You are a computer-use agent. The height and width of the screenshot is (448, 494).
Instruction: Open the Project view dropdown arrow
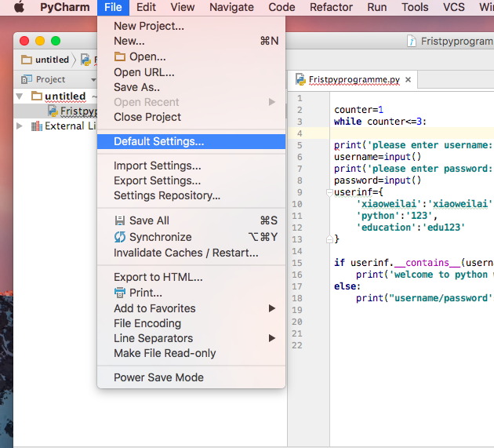coord(93,80)
